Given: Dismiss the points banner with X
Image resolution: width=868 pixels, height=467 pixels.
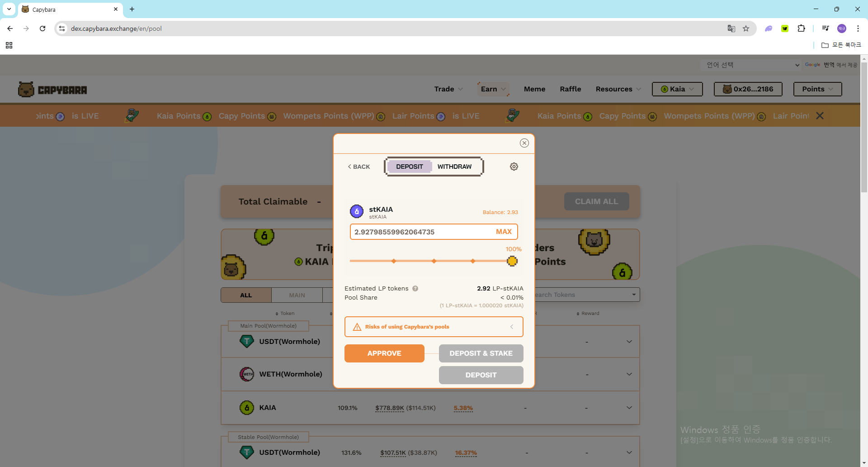Looking at the screenshot, I should [x=820, y=116].
